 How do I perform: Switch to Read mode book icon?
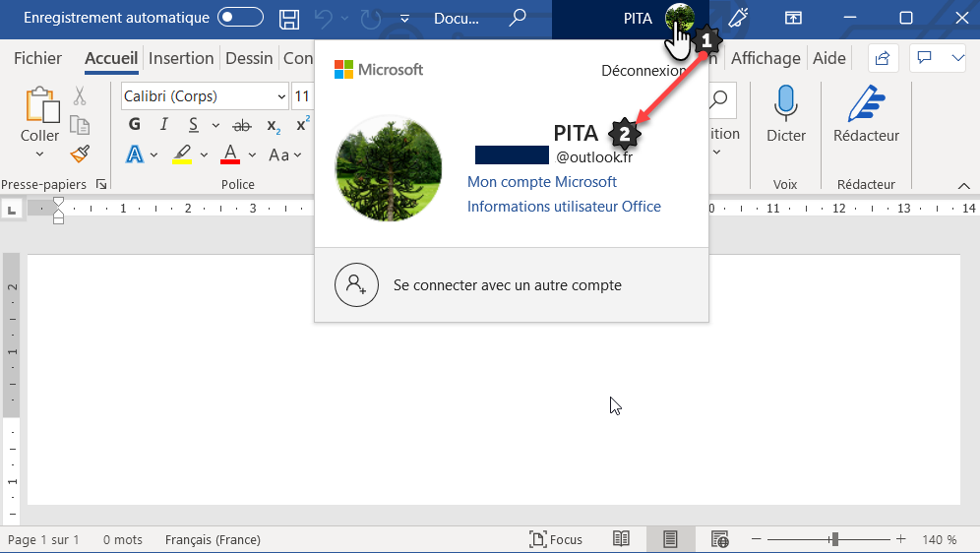pyautogui.click(x=621, y=538)
